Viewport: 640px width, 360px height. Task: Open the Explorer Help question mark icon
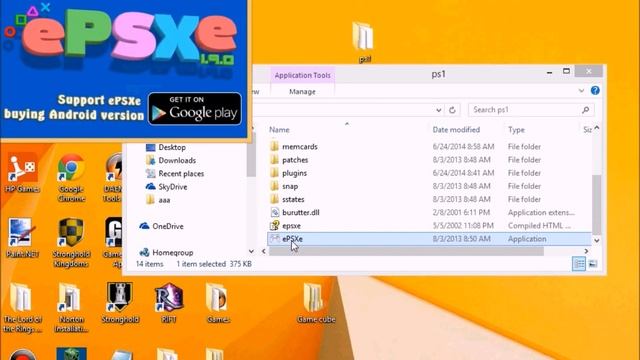(x=595, y=91)
